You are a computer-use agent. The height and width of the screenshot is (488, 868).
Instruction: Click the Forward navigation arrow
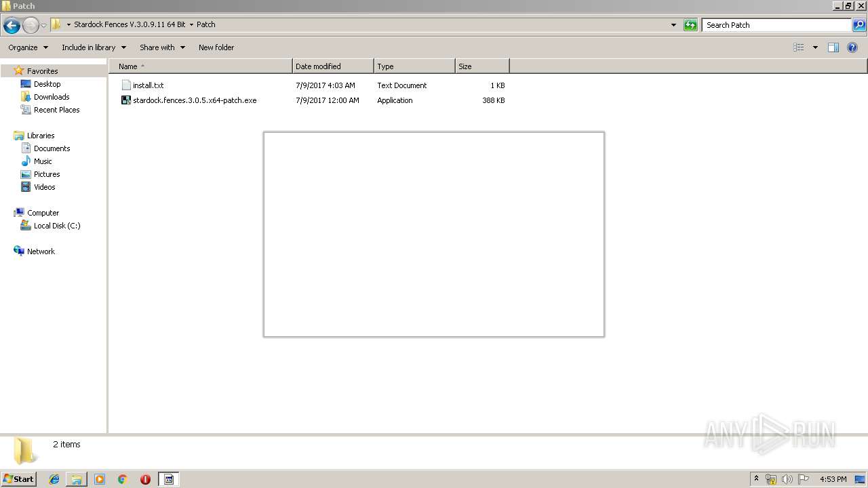click(31, 26)
